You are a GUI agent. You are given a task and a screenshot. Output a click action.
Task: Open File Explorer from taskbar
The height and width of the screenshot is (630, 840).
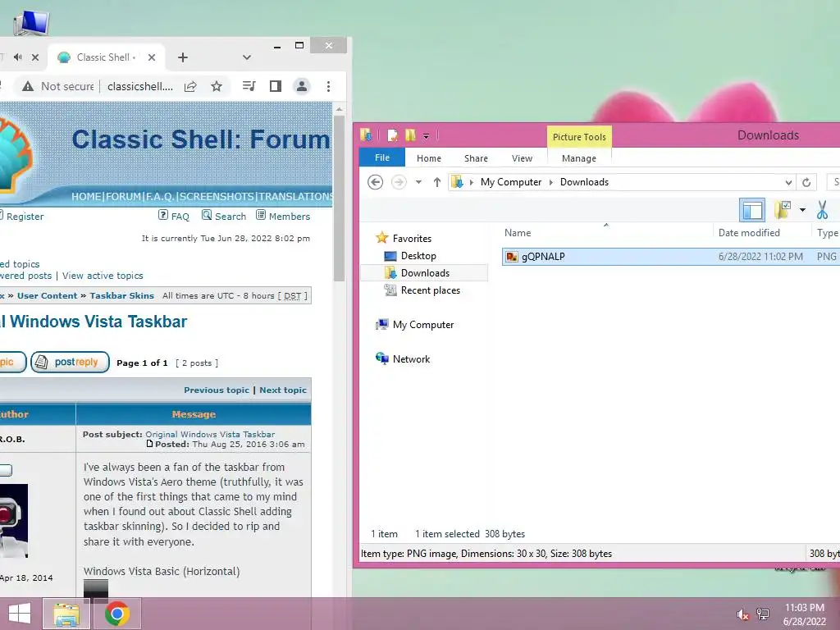tap(66, 614)
